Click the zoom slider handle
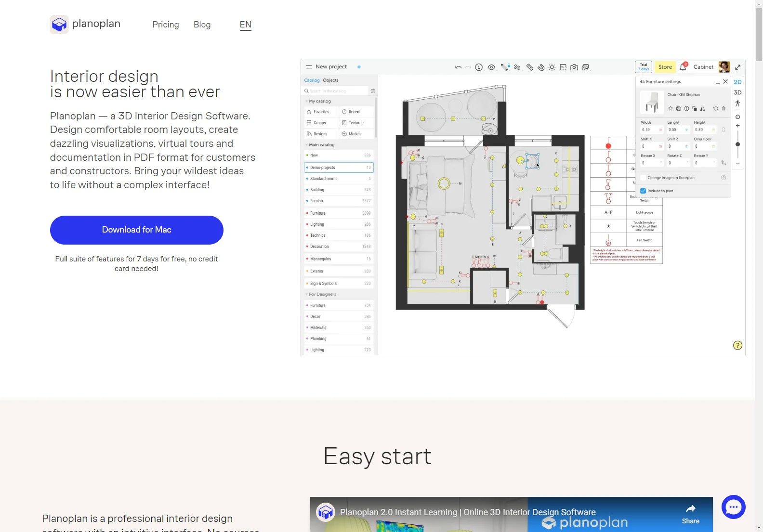 pyautogui.click(x=737, y=144)
